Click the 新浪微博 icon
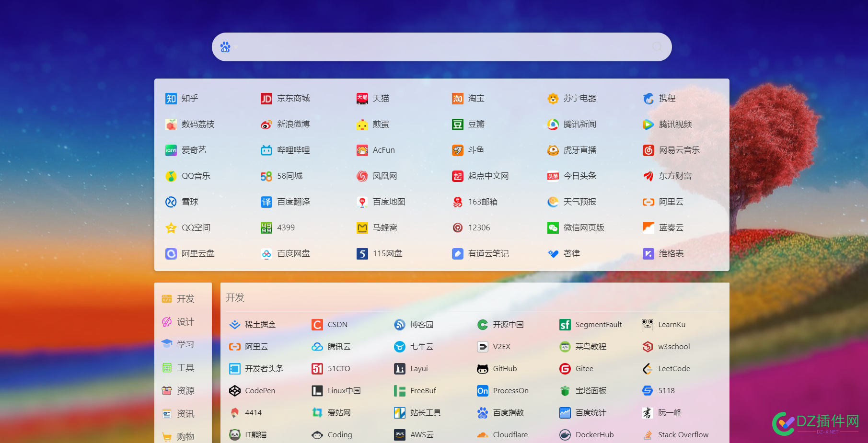The image size is (868, 443). click(x=266, y=125)
